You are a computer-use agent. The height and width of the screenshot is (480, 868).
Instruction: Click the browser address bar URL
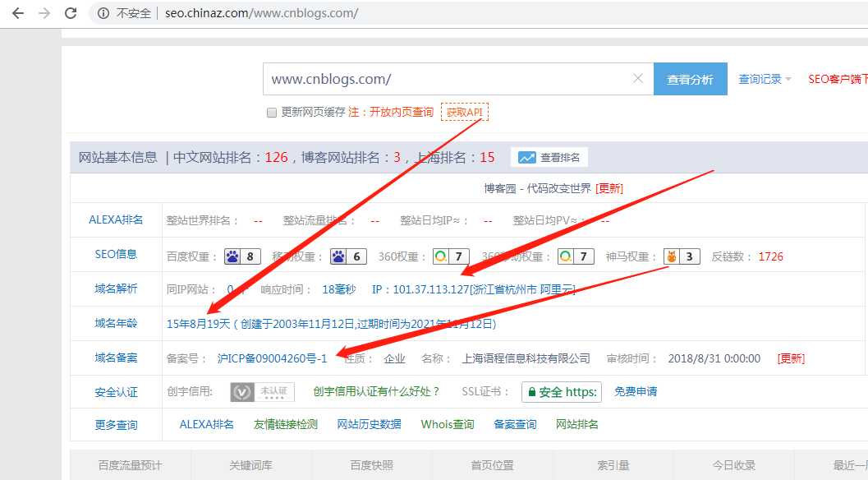[x=261, y=13]
